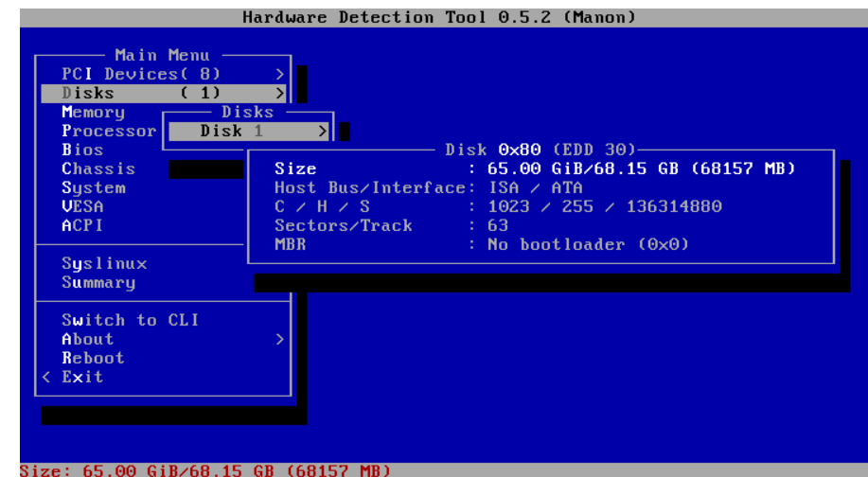Expand the arrow beside Disks entry
Screen dimensions: 868x477
[x=280, y=93]
